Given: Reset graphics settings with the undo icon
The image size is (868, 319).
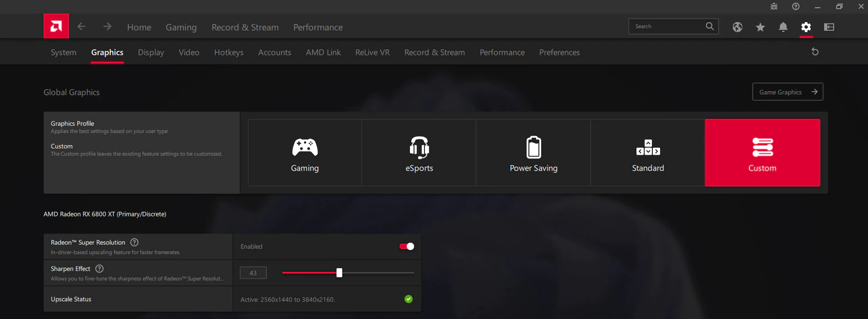Looking at the screenshot, I should (x=815, y=52).
